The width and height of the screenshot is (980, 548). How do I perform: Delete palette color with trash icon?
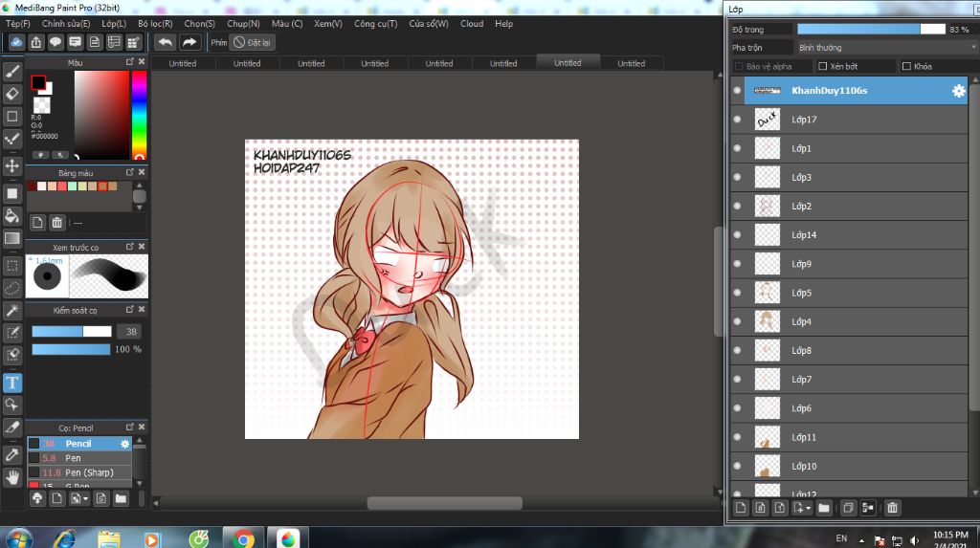point(56,223)
